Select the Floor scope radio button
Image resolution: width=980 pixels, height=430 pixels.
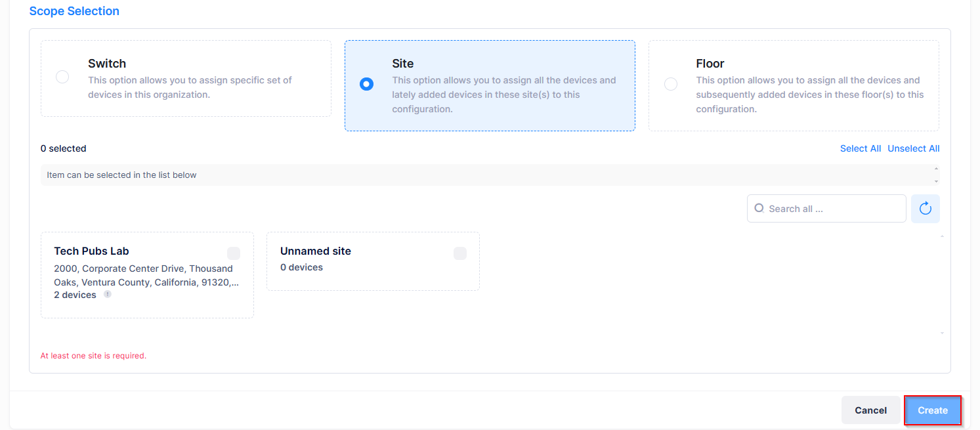click(670, 84)
